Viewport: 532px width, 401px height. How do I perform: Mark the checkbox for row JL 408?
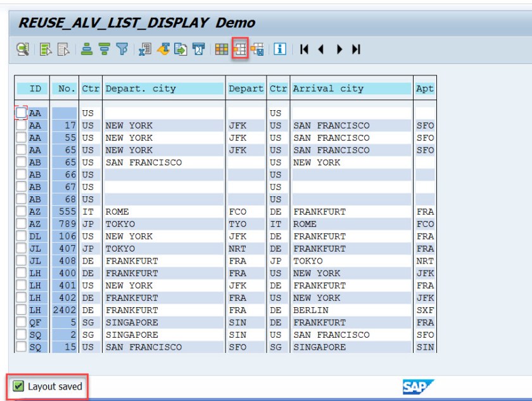click(21, 260)
